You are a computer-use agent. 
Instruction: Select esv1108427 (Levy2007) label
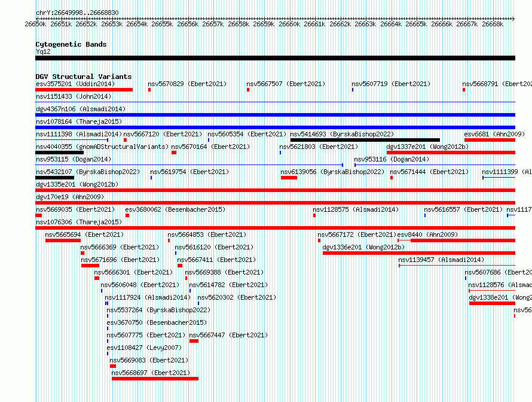click(144, 348)
